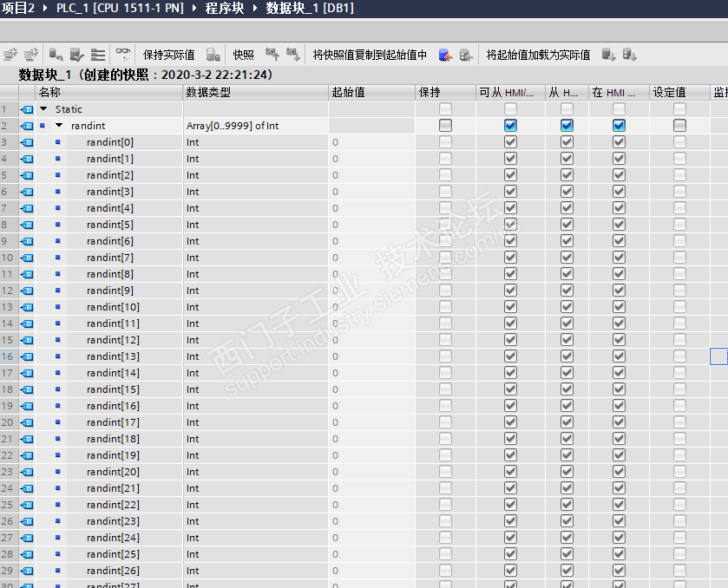Screen dimensions: 728x588
Task: Click the blue copy snapshot to start values icon
Action: pyautogui.click(x=445, y=55)
